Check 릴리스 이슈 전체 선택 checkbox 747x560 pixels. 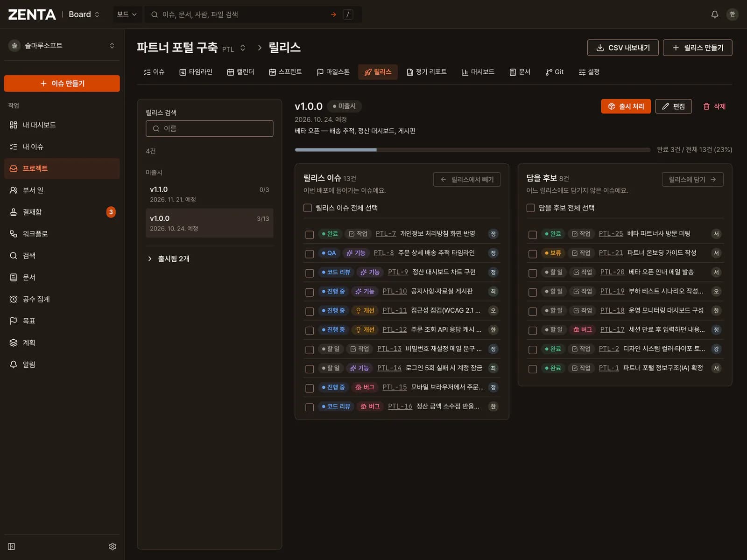(308, 208)
